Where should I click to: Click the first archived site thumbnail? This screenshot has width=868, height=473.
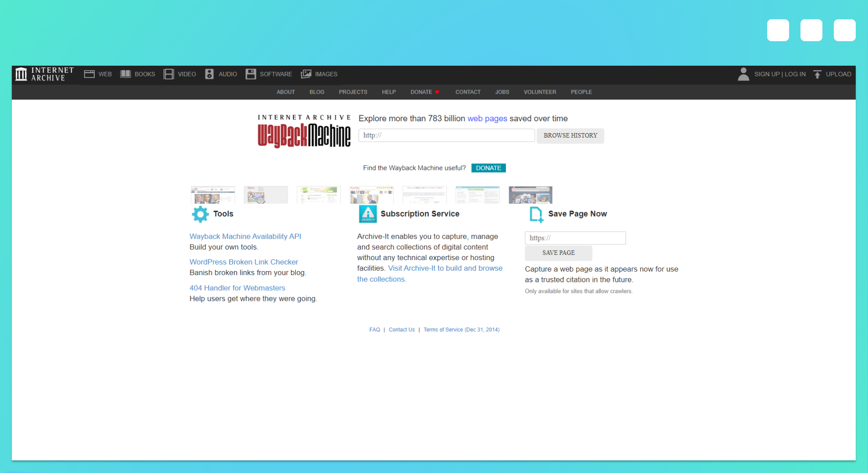pos(213,195)
